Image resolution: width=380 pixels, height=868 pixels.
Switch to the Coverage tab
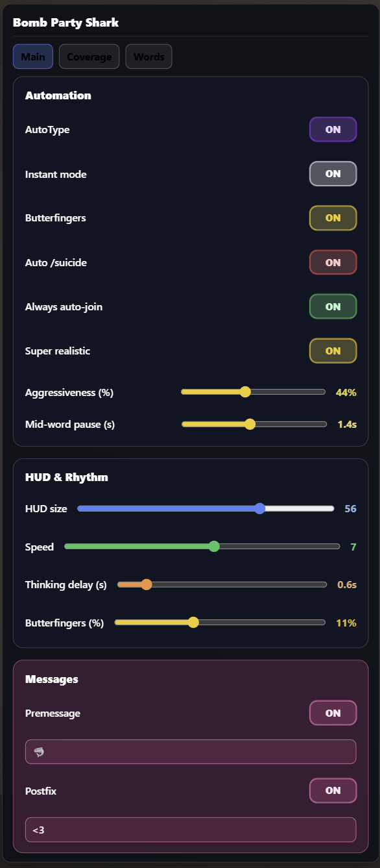point(89,56)
